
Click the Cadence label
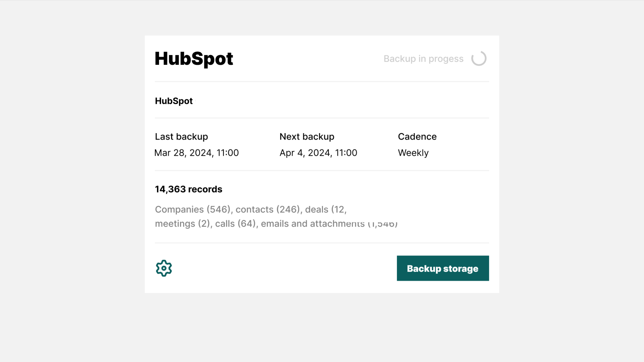(417, 137)
